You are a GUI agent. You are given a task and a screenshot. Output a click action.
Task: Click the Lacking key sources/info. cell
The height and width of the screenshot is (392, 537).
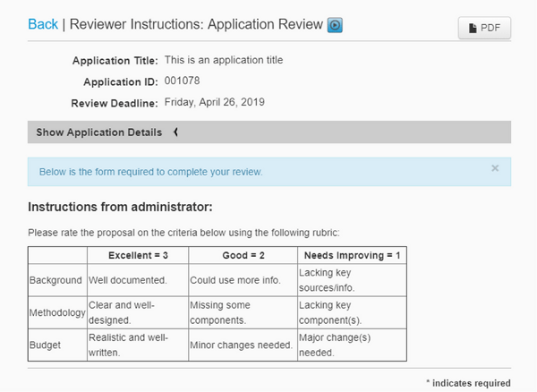click(x=352, y=280)
